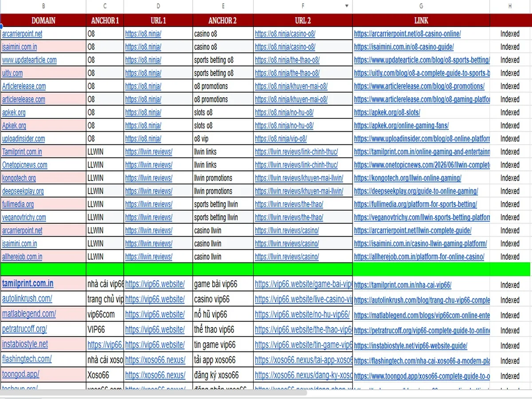Screen dimensions: 532x399
Task: Open the matlablegend.com/ domain link
Action: (29, 314)
